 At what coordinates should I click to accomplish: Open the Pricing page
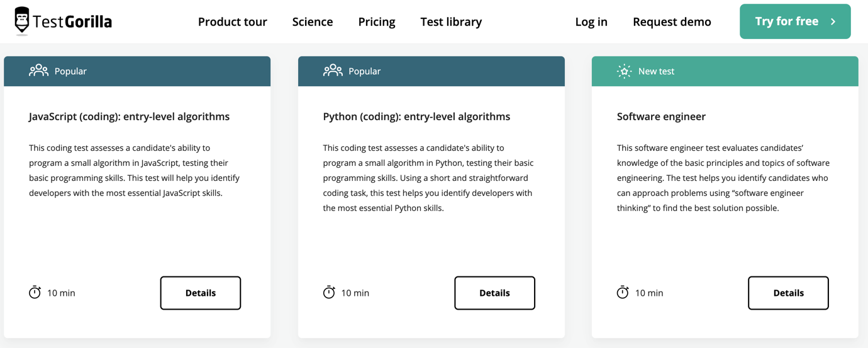point(377,21)
